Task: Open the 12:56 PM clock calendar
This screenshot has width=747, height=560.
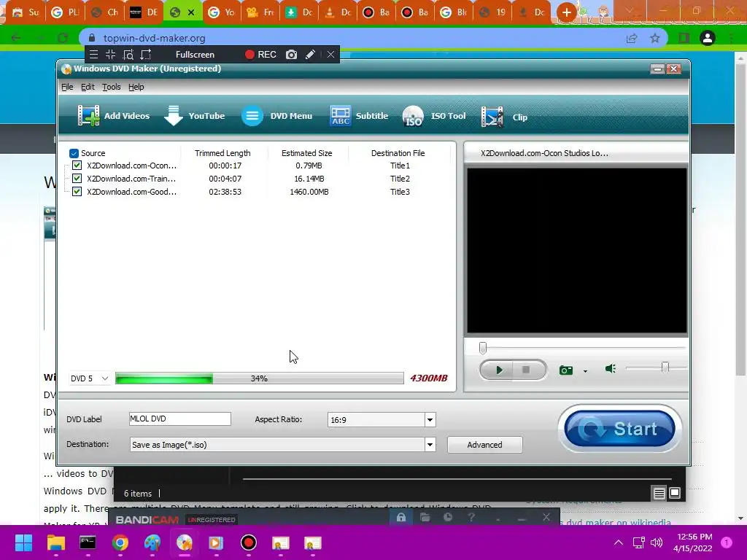Action: pos(693,542)
